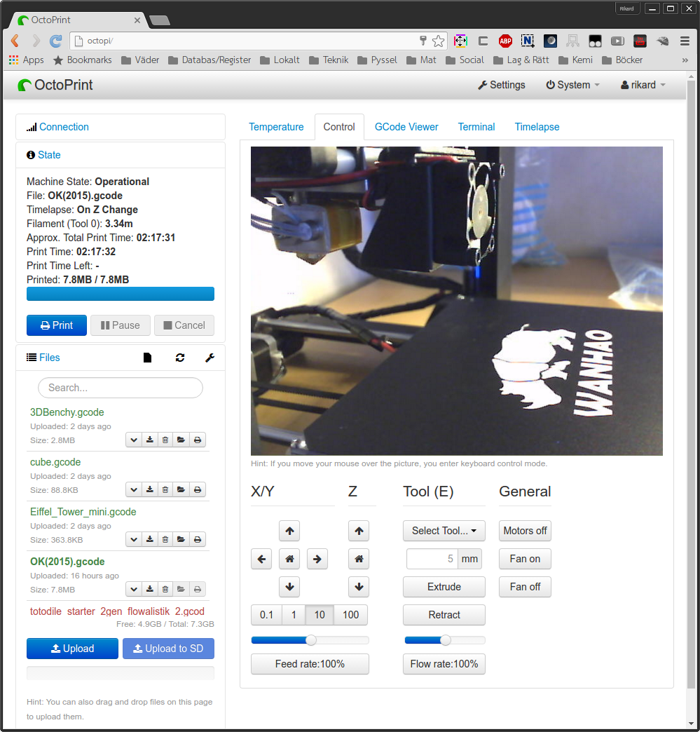Delete 3DBenchy.gcode trash icon
The height and width of the screenshot is (732, 700).
tap(165, 440)
